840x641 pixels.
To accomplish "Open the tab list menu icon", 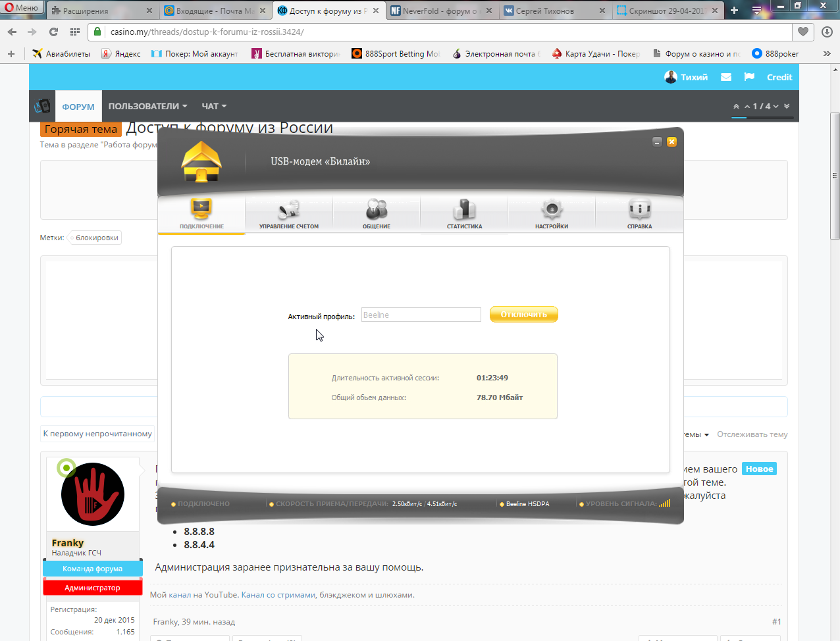I will [x=757, y=11].
